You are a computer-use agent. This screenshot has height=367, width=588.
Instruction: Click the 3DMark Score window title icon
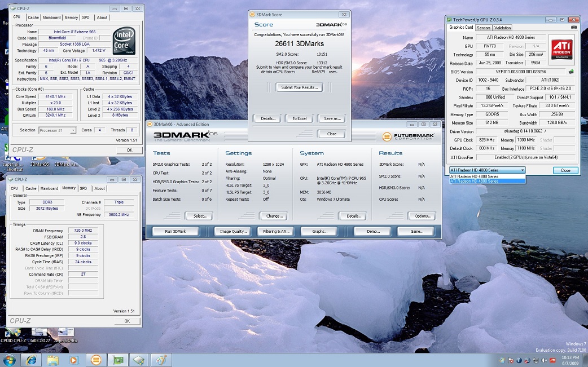pos(252,15)
